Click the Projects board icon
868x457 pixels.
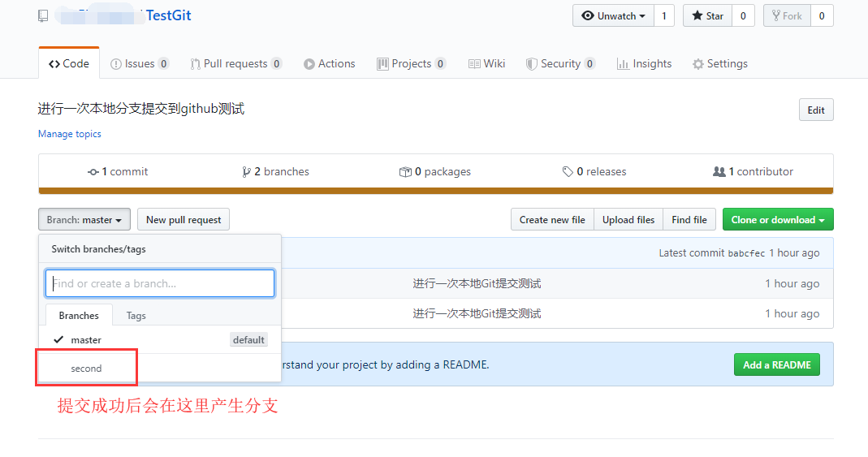382,64
